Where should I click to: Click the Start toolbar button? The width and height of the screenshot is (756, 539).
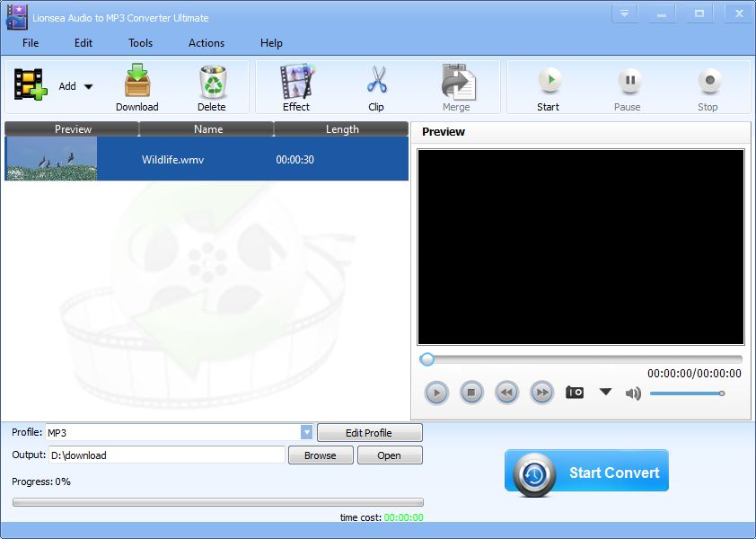pyautogui.click(x=549, y=87)
